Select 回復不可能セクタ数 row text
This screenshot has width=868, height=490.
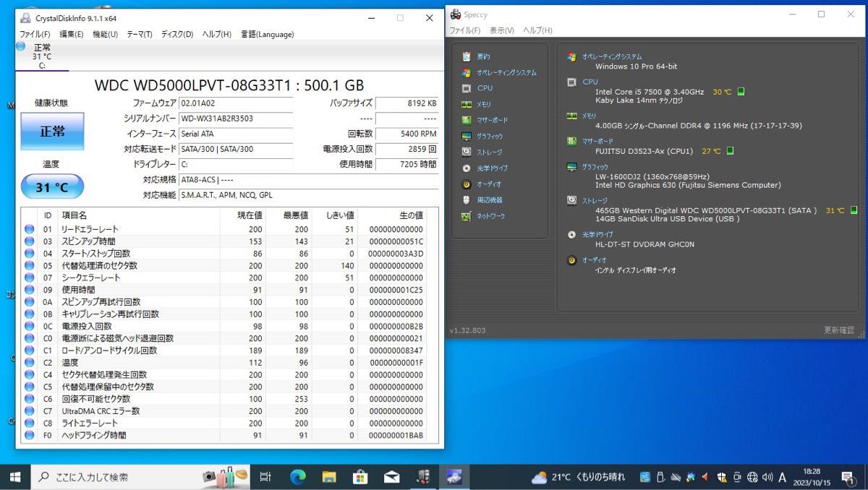(96, 399)
